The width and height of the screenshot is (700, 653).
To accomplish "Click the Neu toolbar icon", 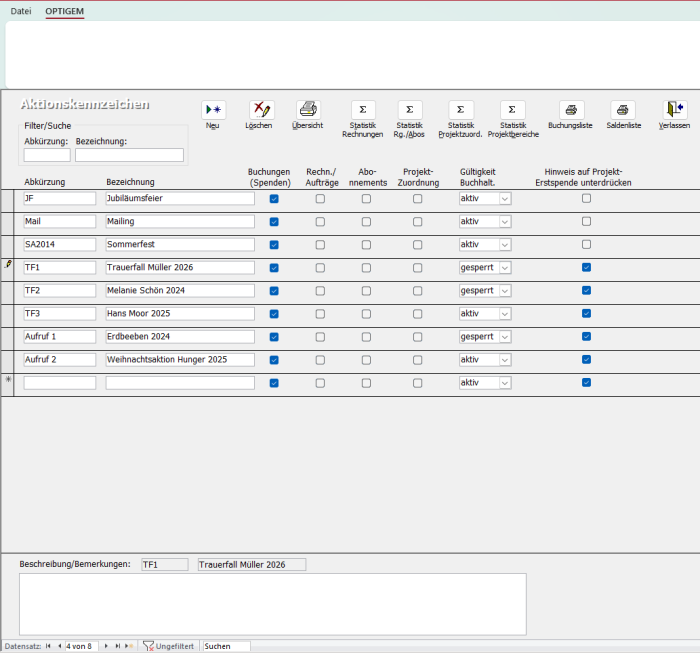I will tap(213, 110).
